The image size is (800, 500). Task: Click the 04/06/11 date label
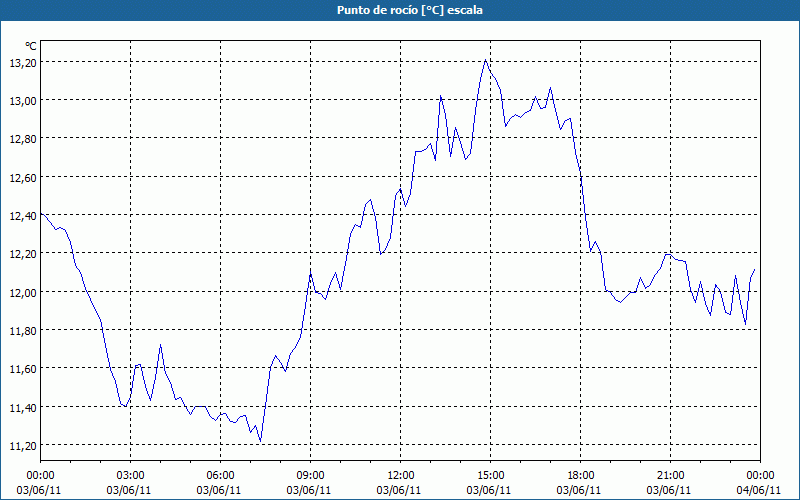point(761,490)
